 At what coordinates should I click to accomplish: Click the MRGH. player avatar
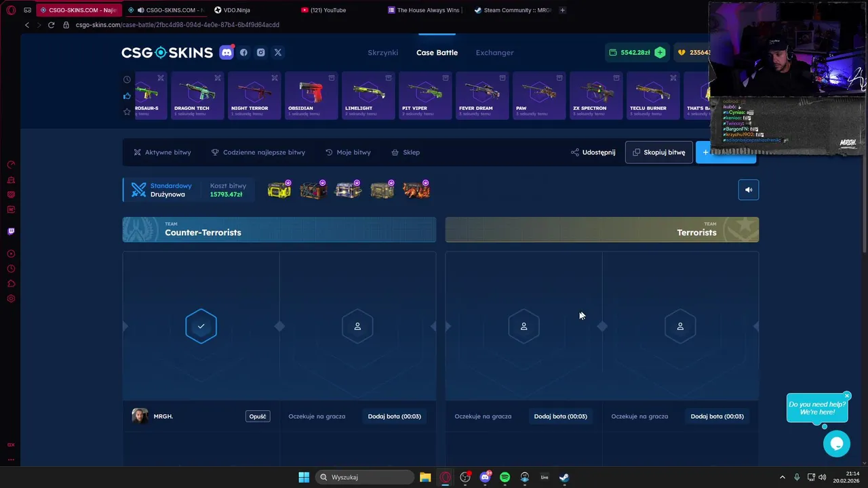point(140,416)
